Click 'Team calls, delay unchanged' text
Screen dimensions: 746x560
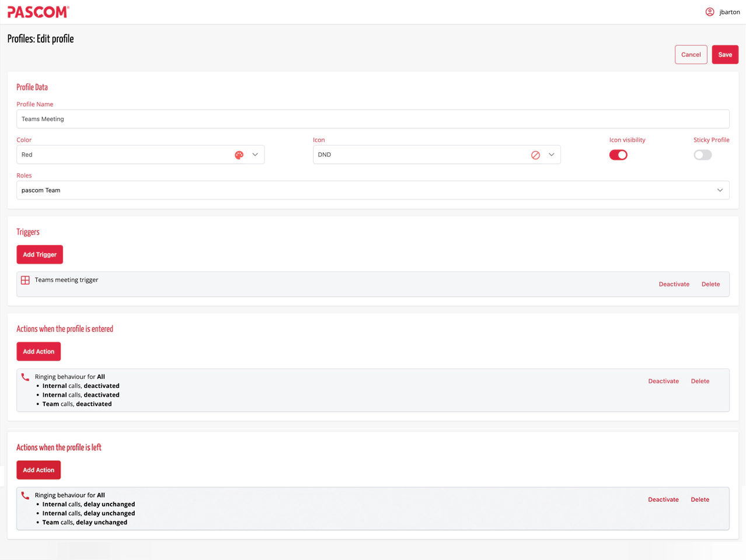(x=85, y=522)
